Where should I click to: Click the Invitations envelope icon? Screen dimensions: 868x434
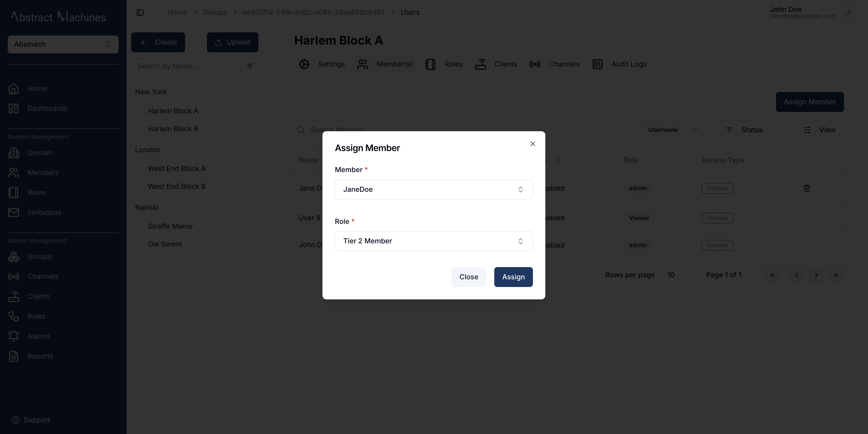(14, 212)
